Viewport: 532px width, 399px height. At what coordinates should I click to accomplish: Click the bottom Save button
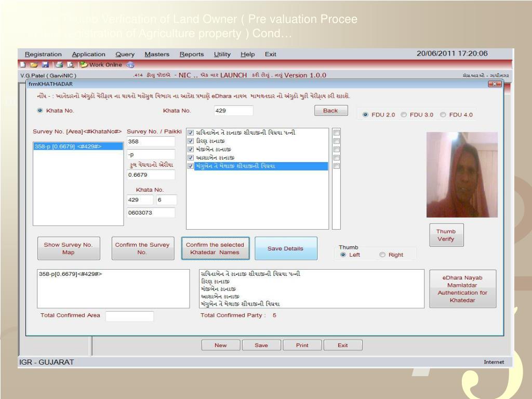tap(261, 345)
